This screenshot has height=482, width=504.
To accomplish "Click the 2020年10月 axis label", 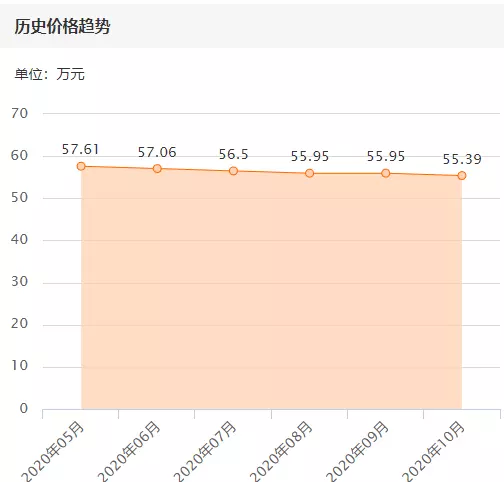I will [433, 452].
